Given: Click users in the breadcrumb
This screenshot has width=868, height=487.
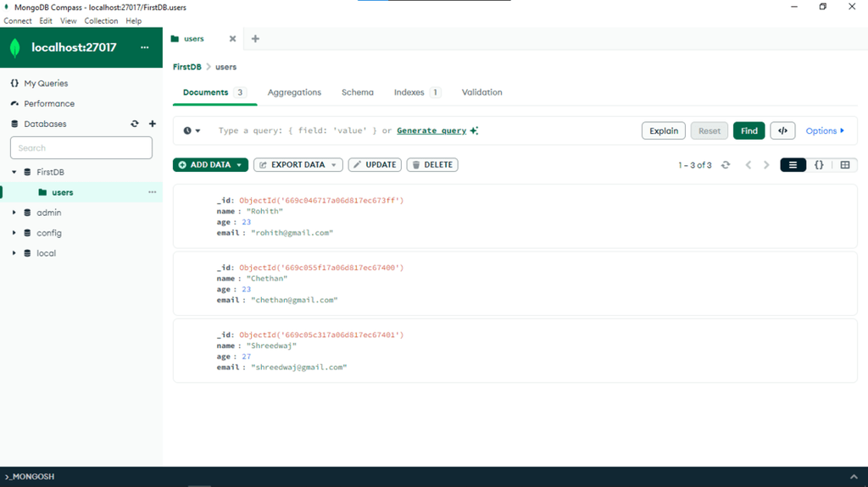Looking at the screenshot, I should click(x=225, y=67).
